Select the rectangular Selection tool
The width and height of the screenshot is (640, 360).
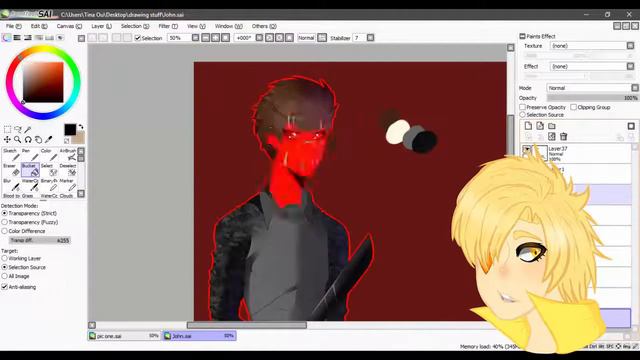pyautogui.click(x=7, y=129)
